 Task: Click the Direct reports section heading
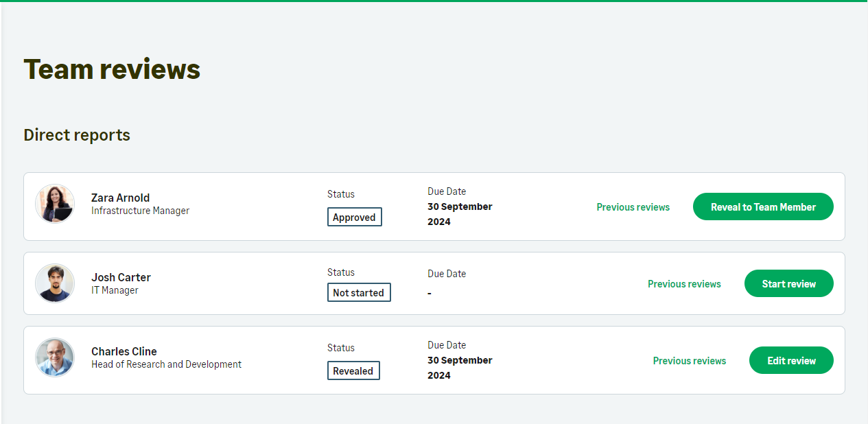pyautogui.click(x=77, y=135)
